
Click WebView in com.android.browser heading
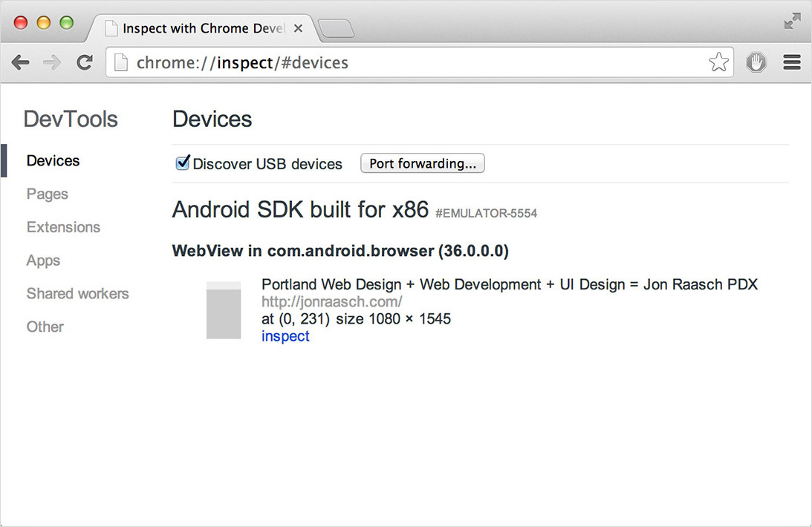pyautogui.click(x=340, y=251)
